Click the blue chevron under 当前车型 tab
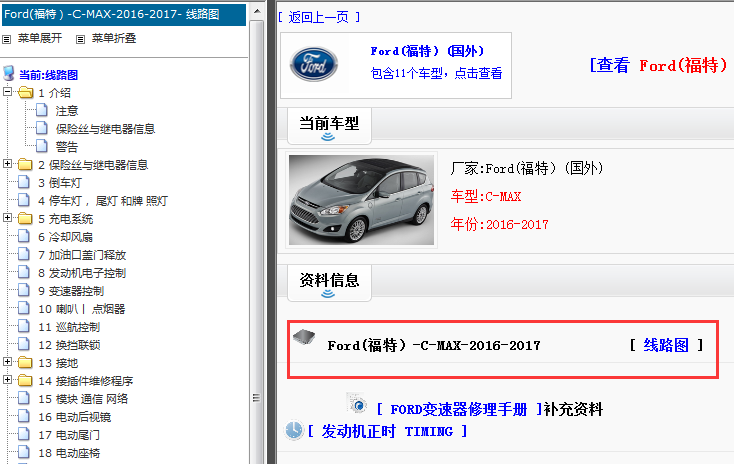The image size is (734, 464). tap(328, 137)
